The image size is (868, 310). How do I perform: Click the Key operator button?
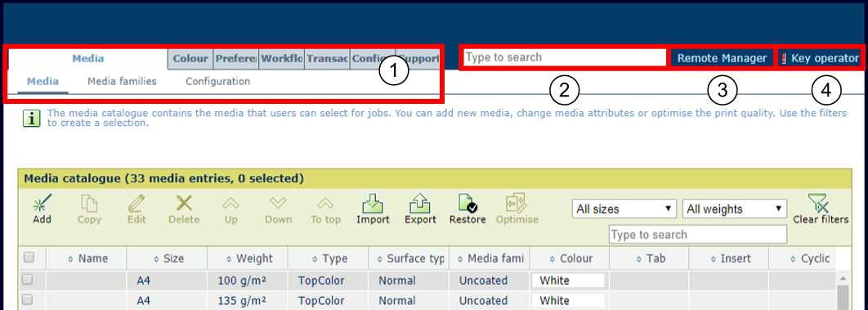tap(820, 58)
